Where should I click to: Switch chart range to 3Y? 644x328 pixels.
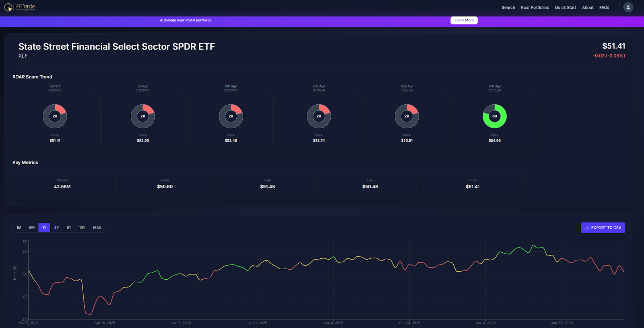click(57, 228)
